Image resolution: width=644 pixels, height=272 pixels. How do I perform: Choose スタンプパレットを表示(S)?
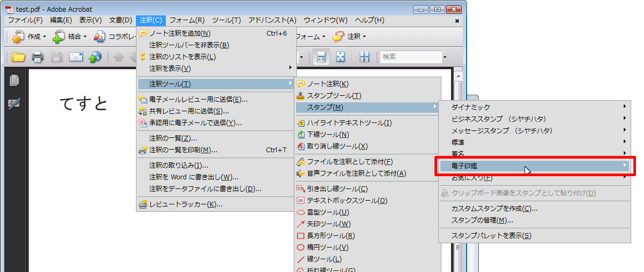[535, 236]
